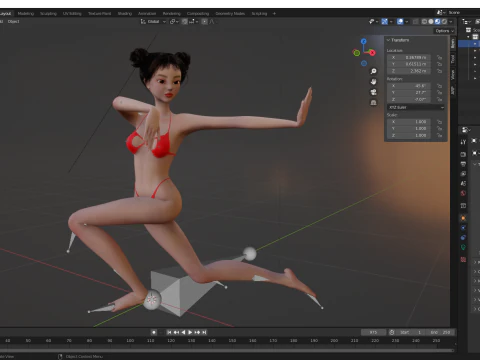
Task: Toggle camera view with the camera icon
Action: click(x=373, y=92)
